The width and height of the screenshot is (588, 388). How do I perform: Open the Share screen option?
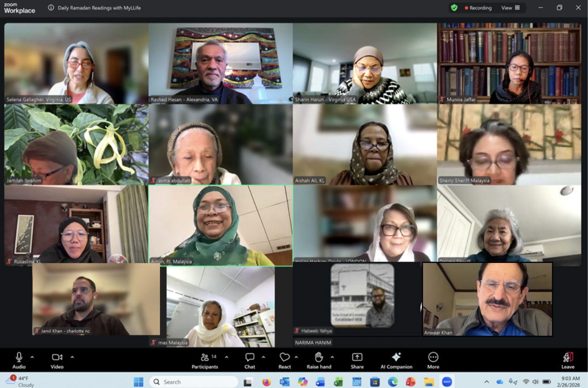point(357,360)
